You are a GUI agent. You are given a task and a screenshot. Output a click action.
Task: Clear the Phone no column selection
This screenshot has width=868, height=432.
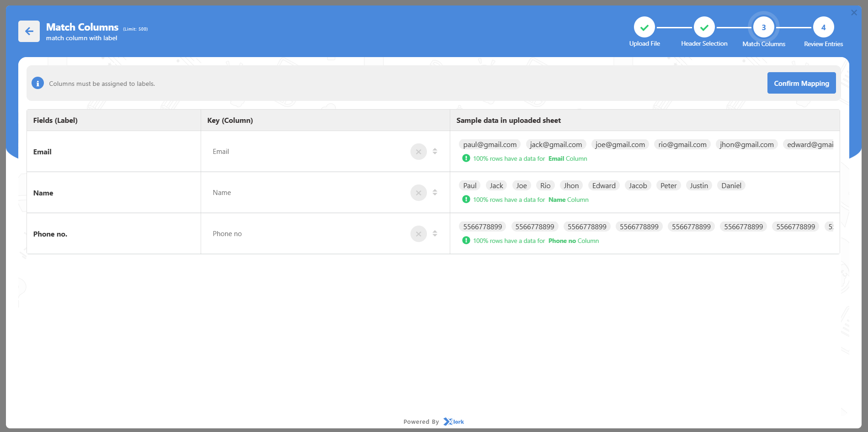[418, 234]
